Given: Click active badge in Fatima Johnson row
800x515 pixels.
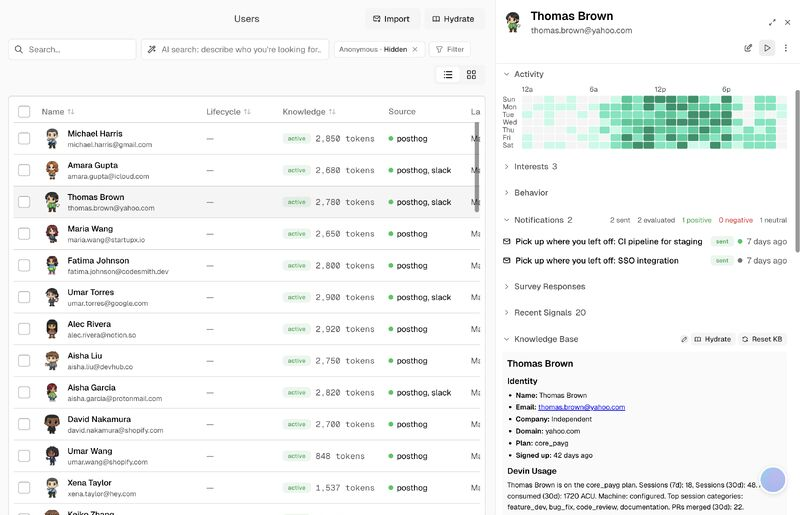Looking at the screenshot, I should [x=296, y=265].
